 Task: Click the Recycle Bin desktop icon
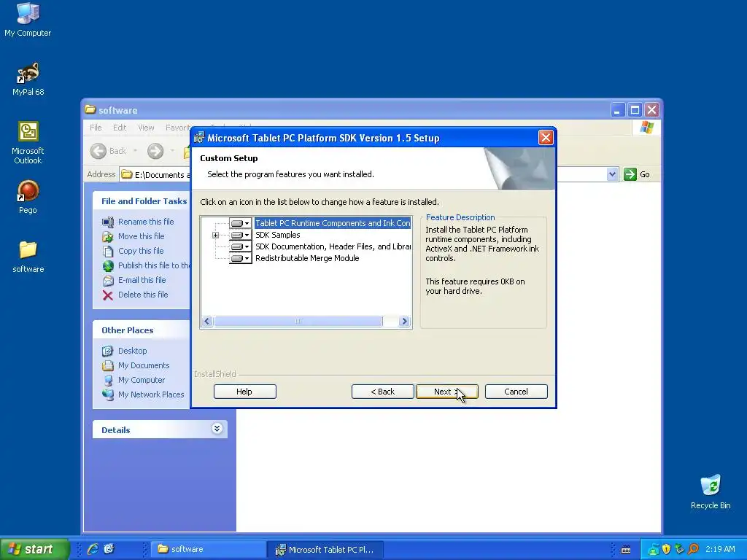tap(711, 492)
